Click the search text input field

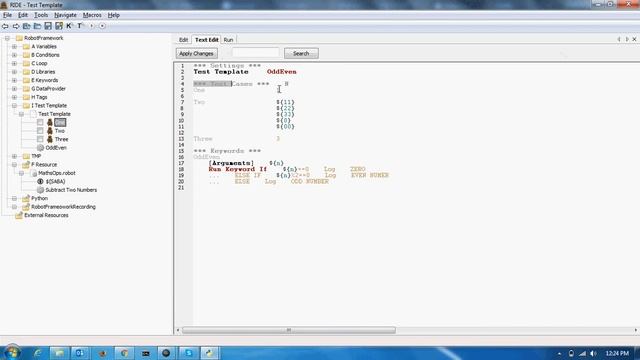point(256,53)
